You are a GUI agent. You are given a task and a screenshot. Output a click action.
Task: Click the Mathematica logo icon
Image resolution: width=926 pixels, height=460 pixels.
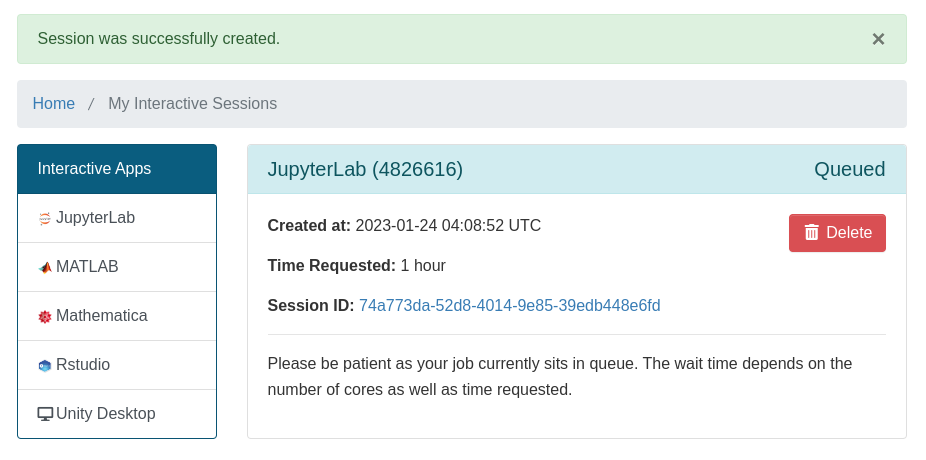point(45,316)
